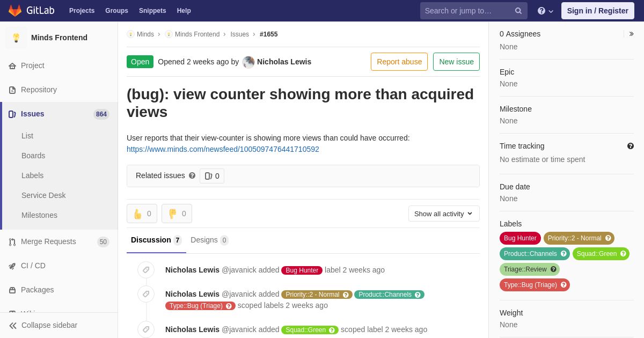Click help icon on Type::Bug (Triage) sidebar label
The image size is (644, 338).
point(563,285)
